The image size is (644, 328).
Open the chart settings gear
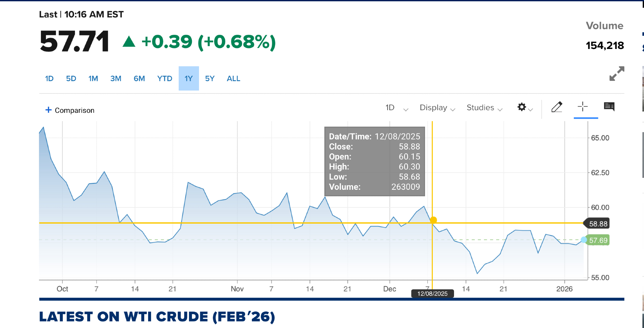point(522,107)
